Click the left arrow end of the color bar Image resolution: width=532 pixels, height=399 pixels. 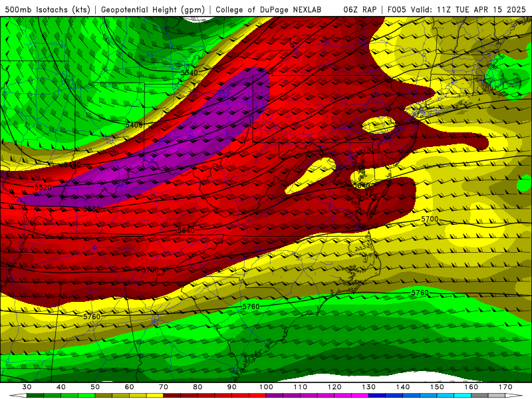(x=18, y=396)
